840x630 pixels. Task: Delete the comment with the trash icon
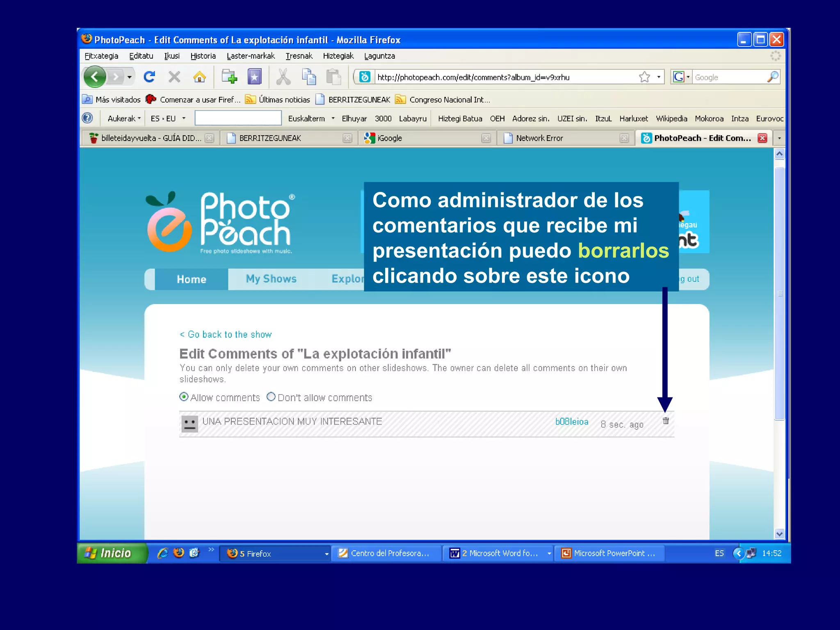point(666,421)
